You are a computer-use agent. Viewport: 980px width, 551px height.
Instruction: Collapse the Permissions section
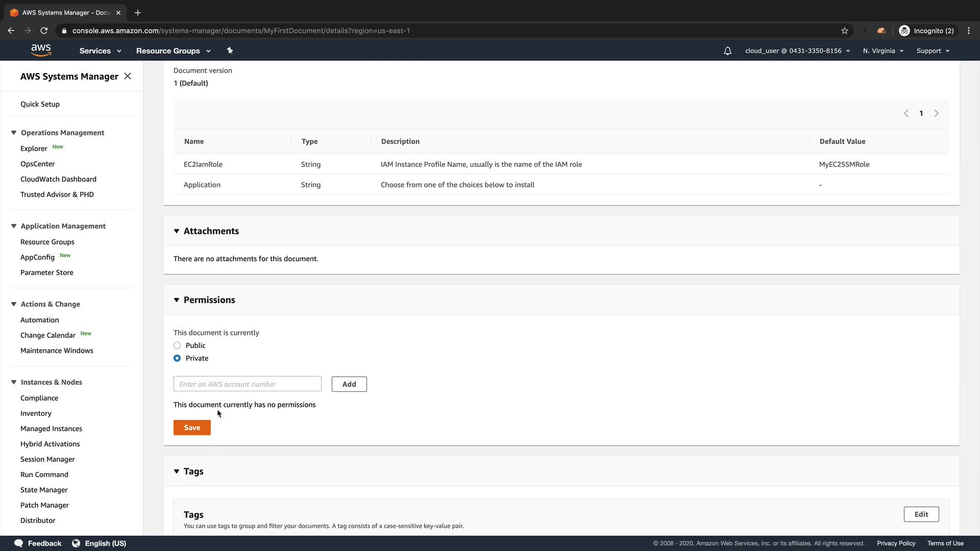(x=177, y=300)
